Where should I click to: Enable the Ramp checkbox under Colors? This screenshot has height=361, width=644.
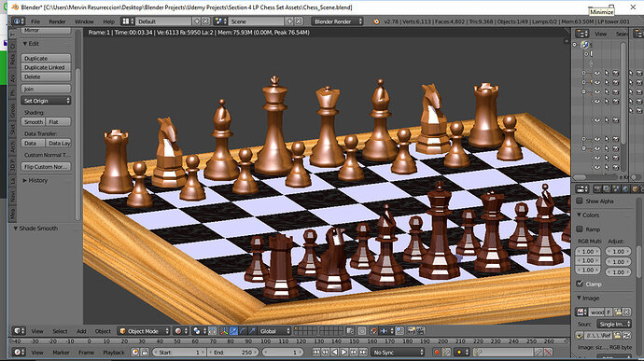(x=580, y=229)
